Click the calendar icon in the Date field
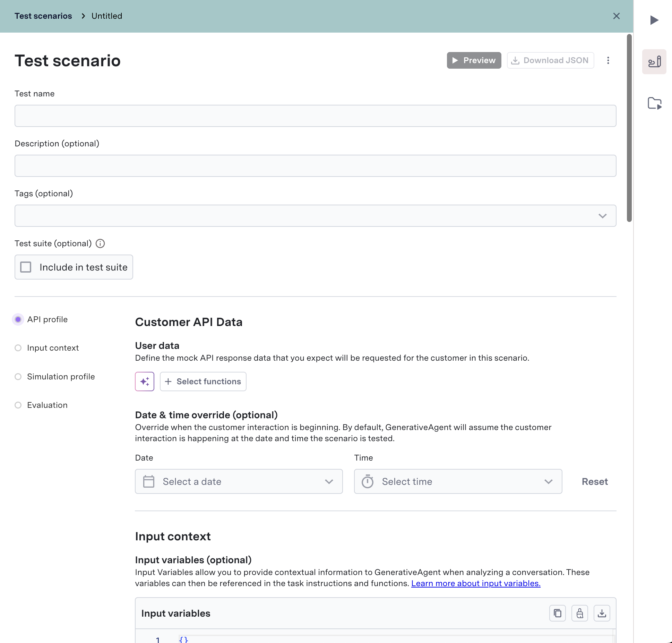Screen dimensions: 672x643 click(x=149, y=481)
